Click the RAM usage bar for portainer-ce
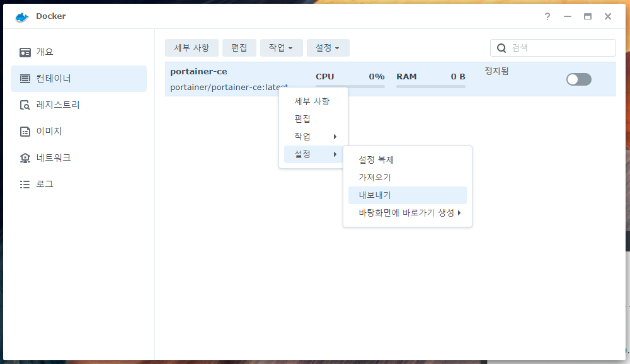Viewport: 630px width, 364px height. pyautogui.click(x=431, y=86)
